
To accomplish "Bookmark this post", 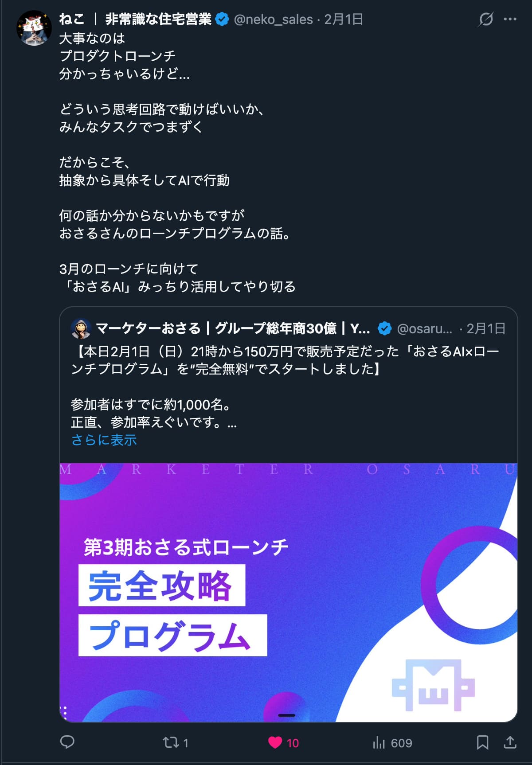I will coord(482,742).
